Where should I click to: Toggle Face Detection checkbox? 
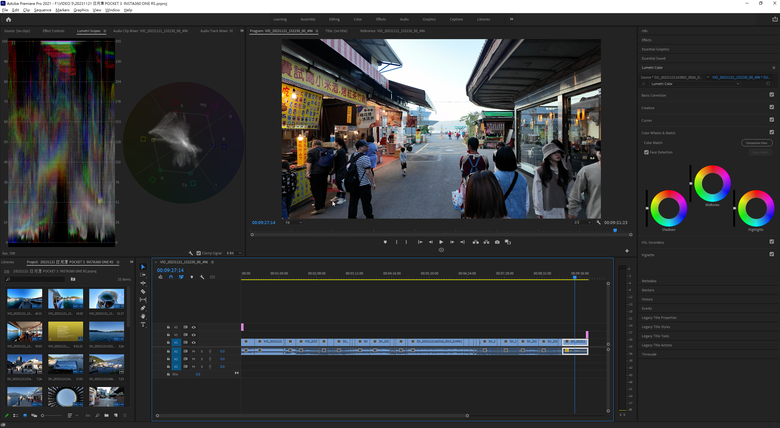tap(646, 152)
